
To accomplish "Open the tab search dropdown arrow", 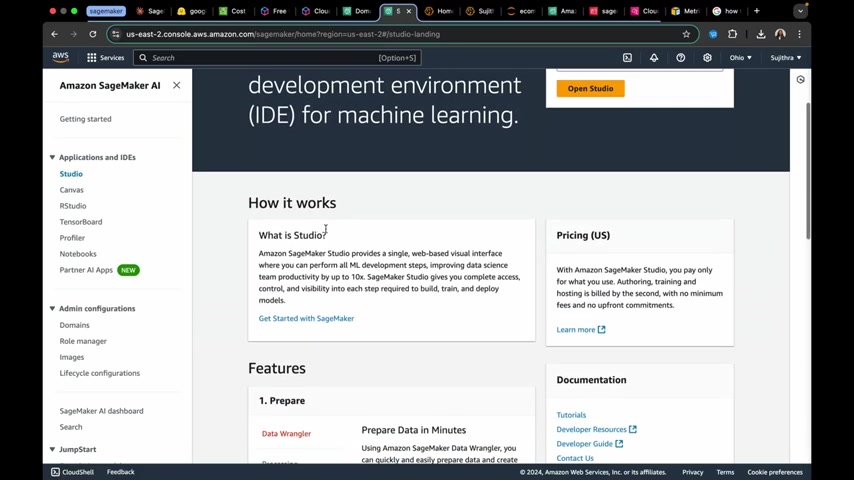I will pyautogui.click(x=800, y=11).
